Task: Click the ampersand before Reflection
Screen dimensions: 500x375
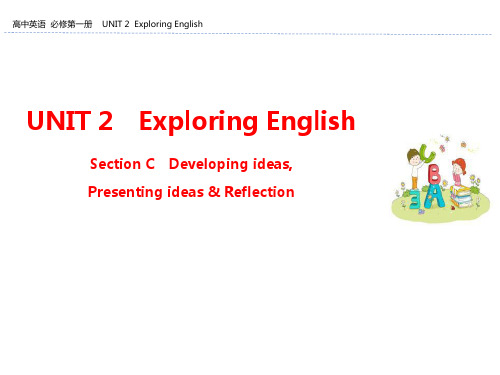Action: point(214,192)
